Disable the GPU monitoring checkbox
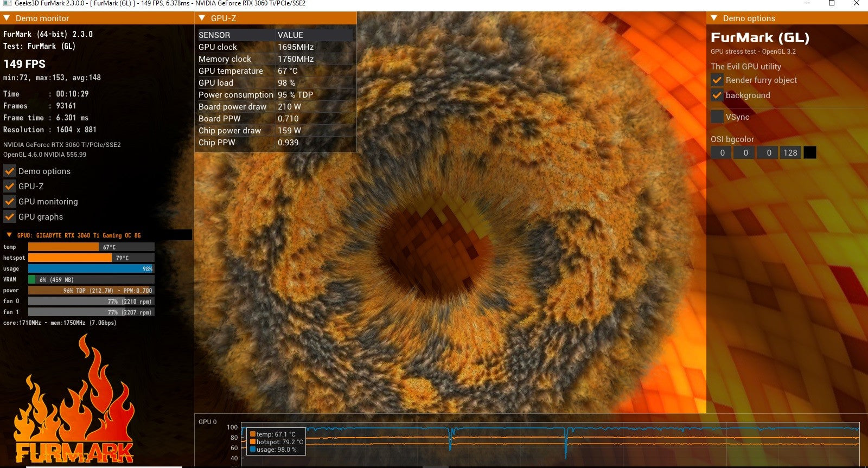This screenshot has width=868, height=468. (10, 202)
